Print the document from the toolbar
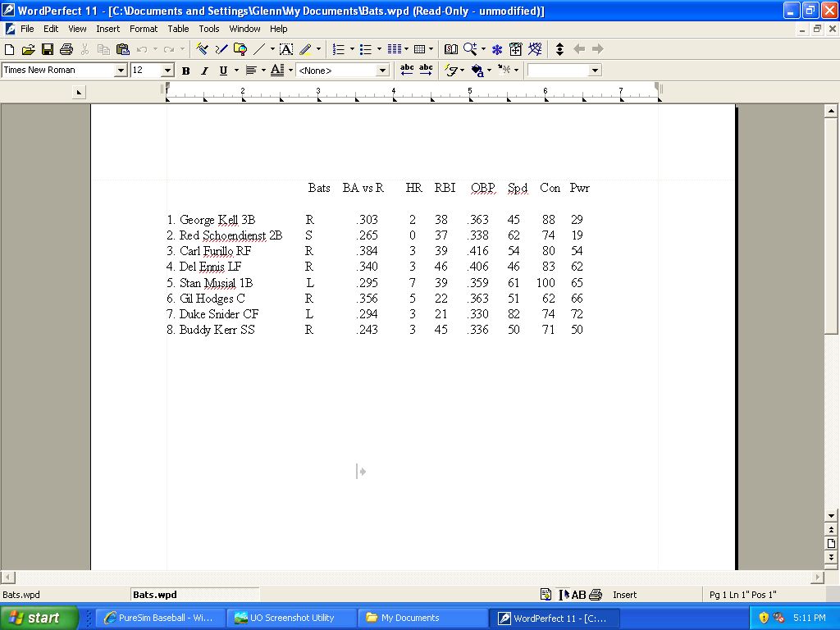 click(66, 49)
